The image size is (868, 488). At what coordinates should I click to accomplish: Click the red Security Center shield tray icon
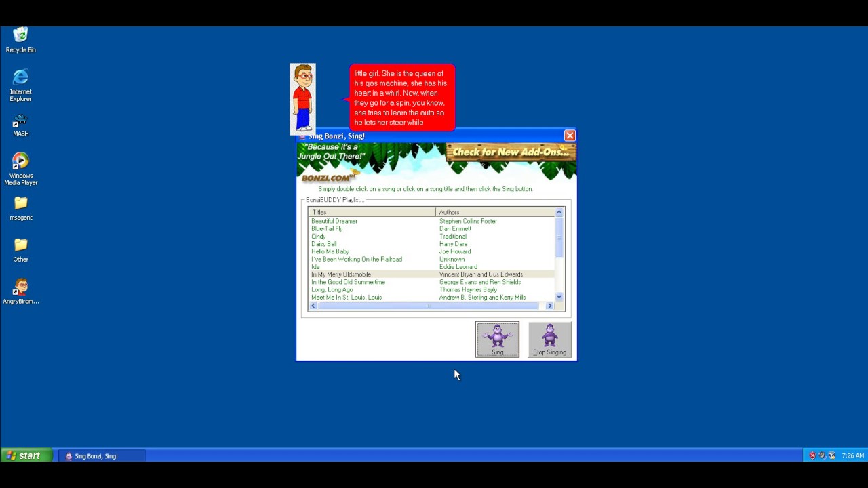click(x=812, y=455)
